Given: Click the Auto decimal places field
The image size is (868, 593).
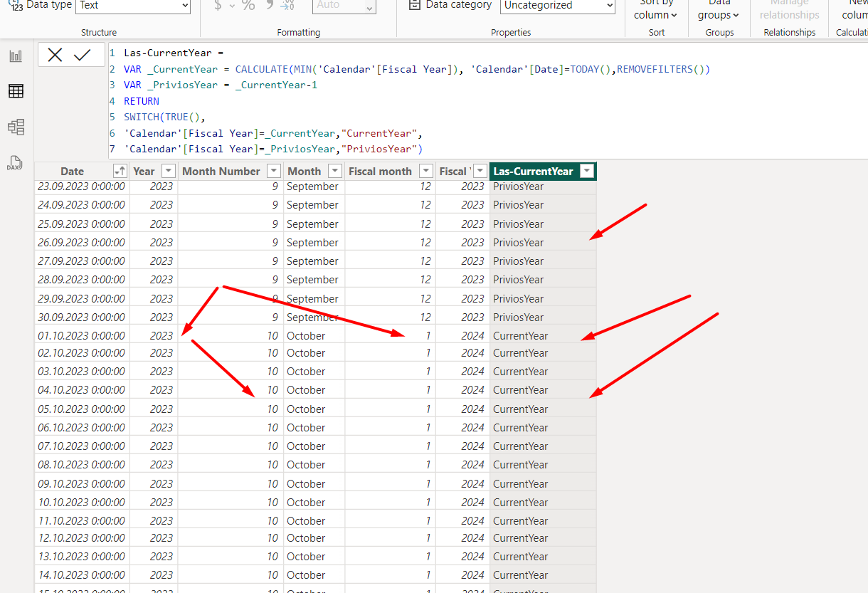Looking at the screenshot, I should [x=344, y=6].
